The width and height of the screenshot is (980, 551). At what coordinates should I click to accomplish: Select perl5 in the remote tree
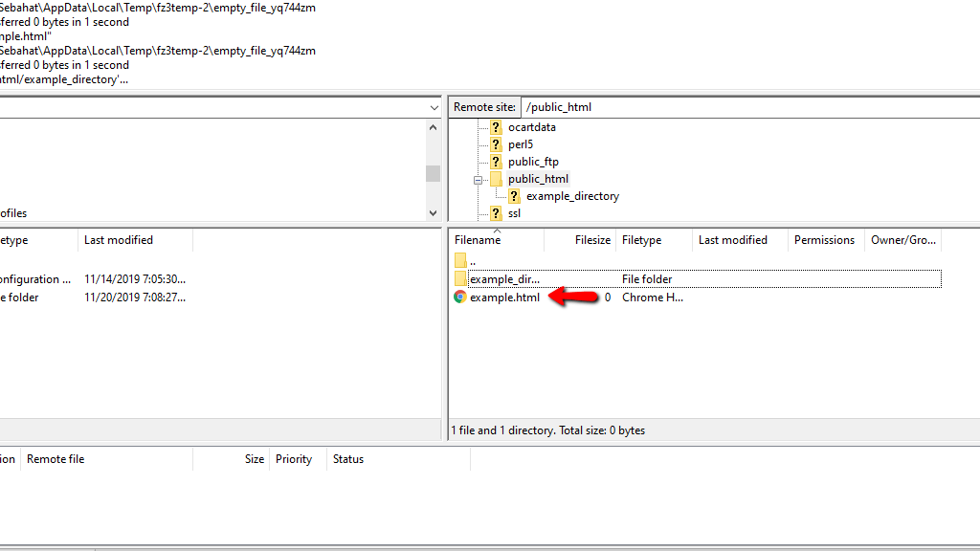tap(520, 144)
